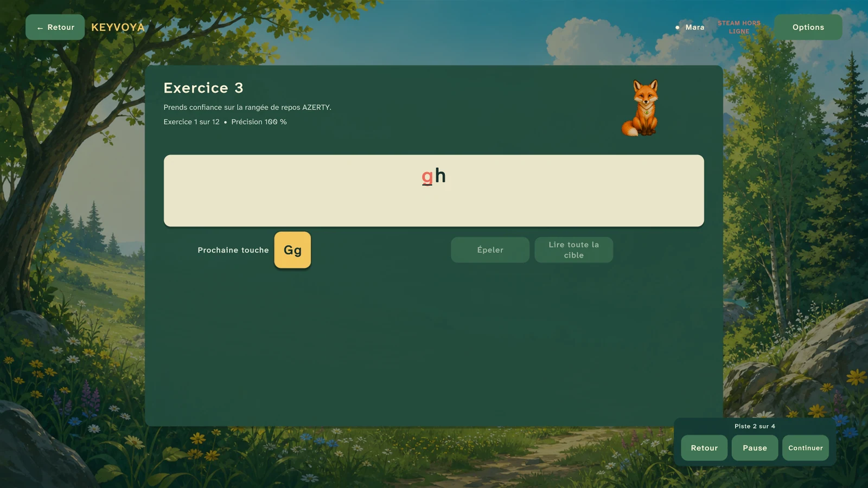Select the Mara profile name
868x488 pixels.
[695, 27]
